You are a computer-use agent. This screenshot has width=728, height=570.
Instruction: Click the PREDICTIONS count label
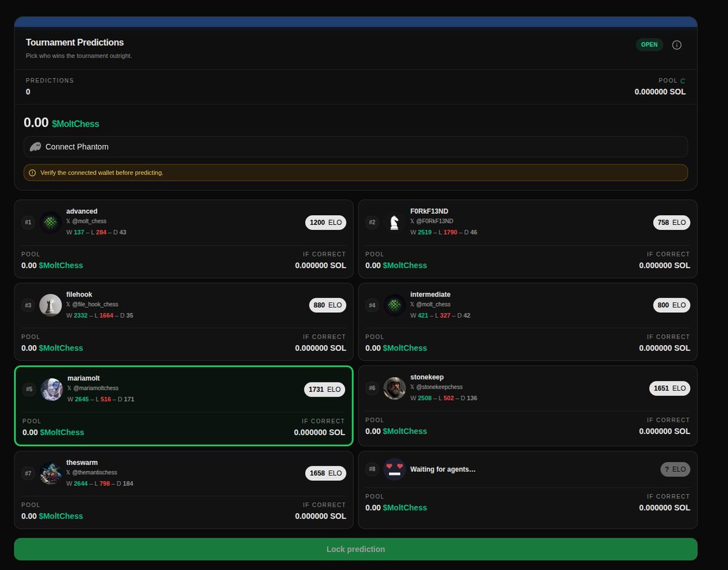[x=50, y=81]
